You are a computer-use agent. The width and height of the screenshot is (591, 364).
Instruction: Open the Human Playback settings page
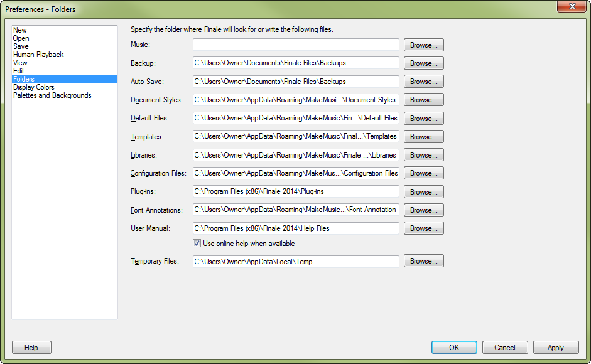point(38,54)
